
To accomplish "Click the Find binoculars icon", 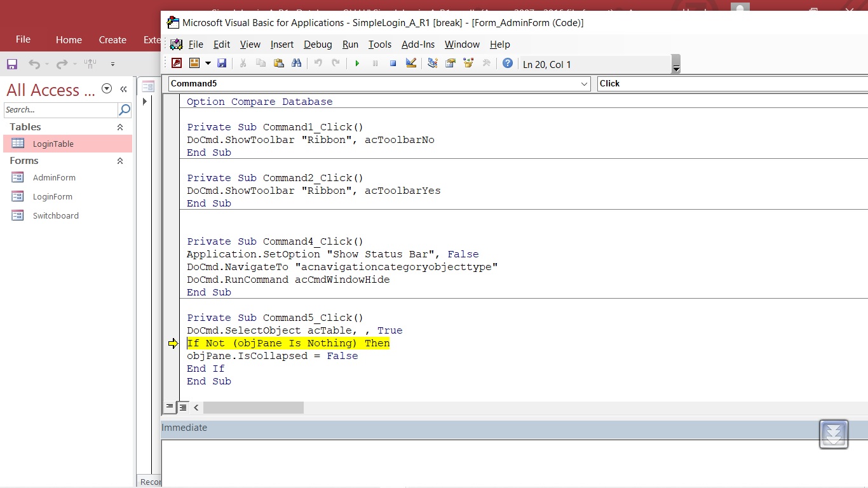I will pyautogui.click(x=296, y=63).
